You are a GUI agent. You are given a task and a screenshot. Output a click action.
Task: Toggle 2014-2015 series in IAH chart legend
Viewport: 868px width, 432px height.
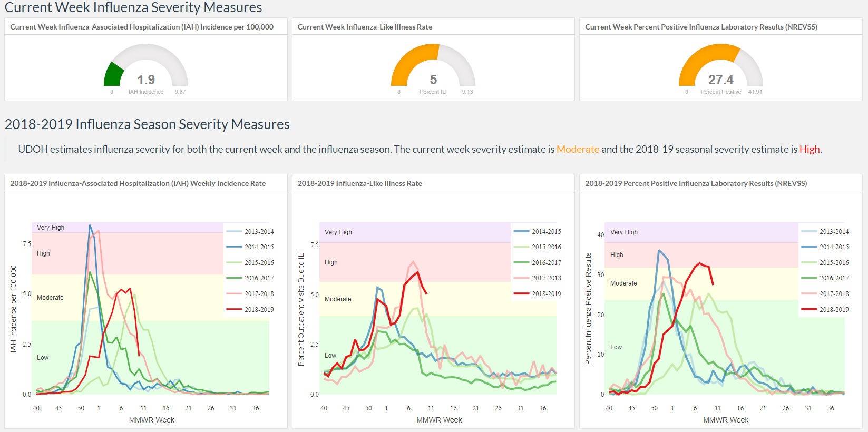pyautogui.click(x=250, y=247)
